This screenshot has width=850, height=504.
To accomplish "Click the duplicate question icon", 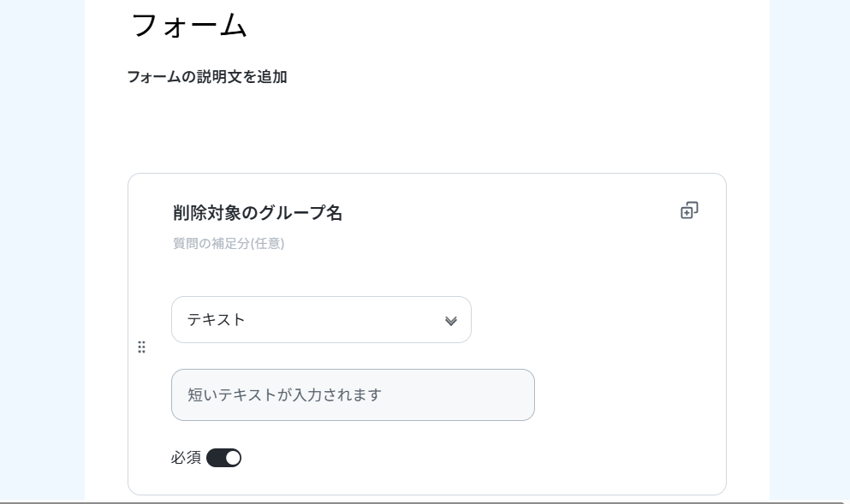I will pyautogui.click(x=689, y=210).
